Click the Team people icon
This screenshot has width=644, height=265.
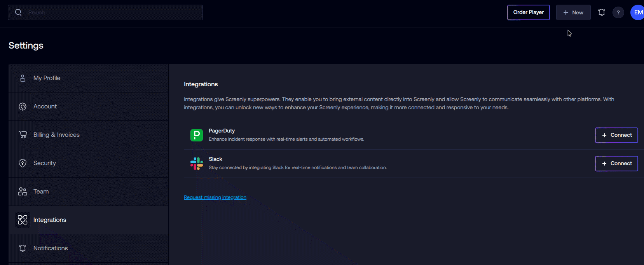(23, 192)
